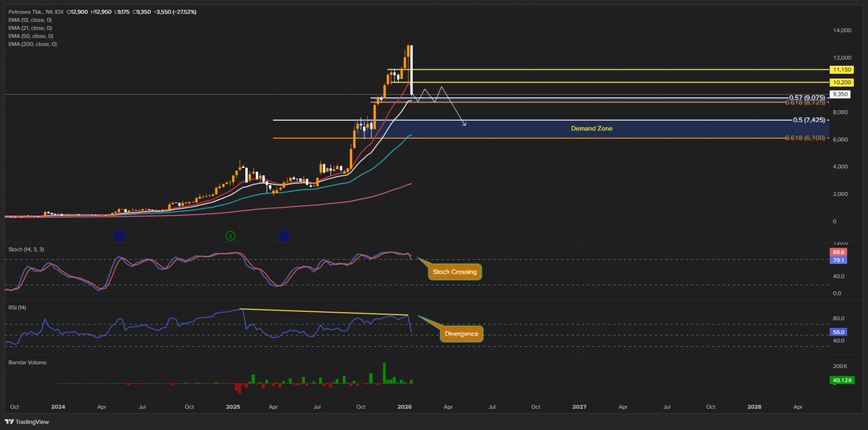Click the Demand Zone label

point(591,128)
